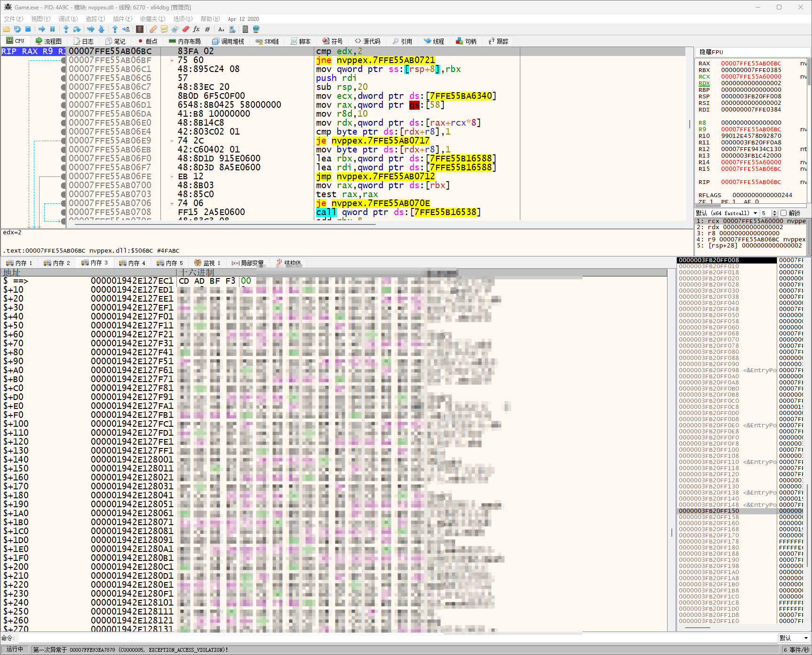812x655 pixels.
Task: Select the 监视 1 watch tab
Action: tap(207, 263)
